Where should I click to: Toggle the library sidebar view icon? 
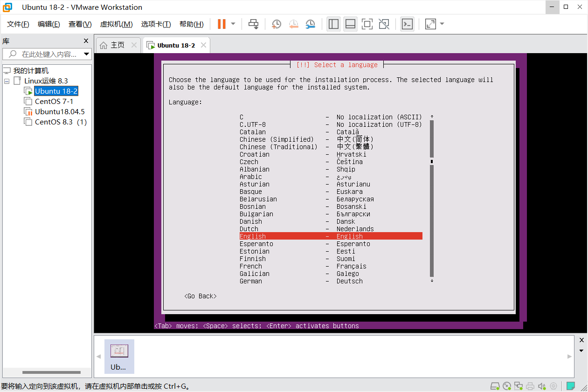333,24
